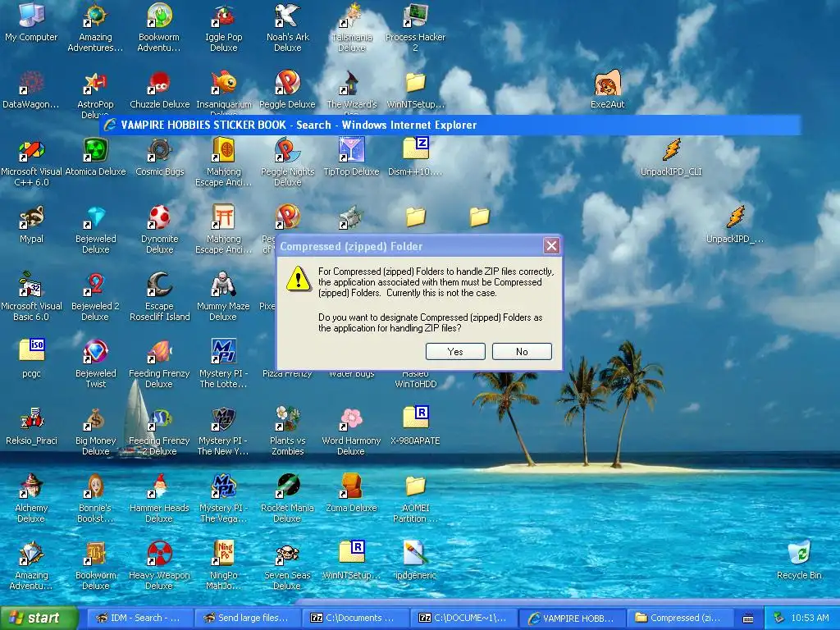
Task: Open the Start menu
Action: point(39,618)
